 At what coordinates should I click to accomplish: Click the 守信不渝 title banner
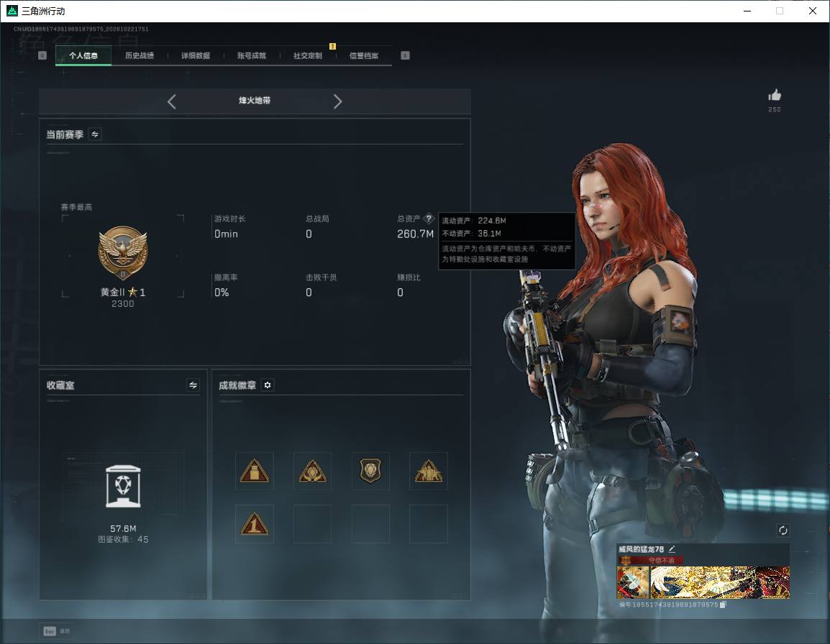click(651, 561)
